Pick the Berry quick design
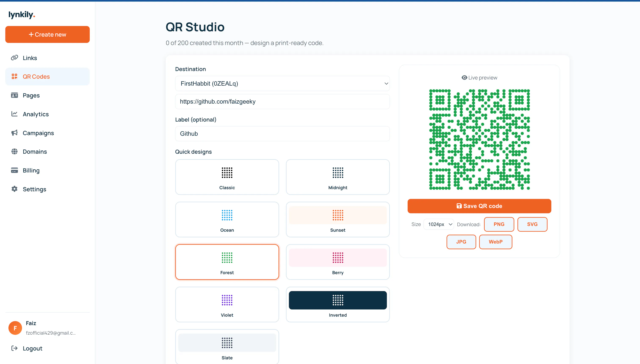Viewport: 640px width, 364px height. (338, 262)
